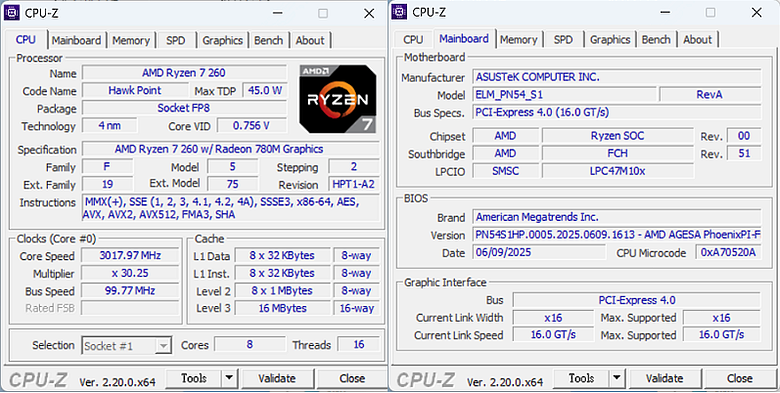Image resolution: width=780 pixels, height=393 pixels.
Task: Click the Code Name field Hawk Point
Action: [135, 91]
